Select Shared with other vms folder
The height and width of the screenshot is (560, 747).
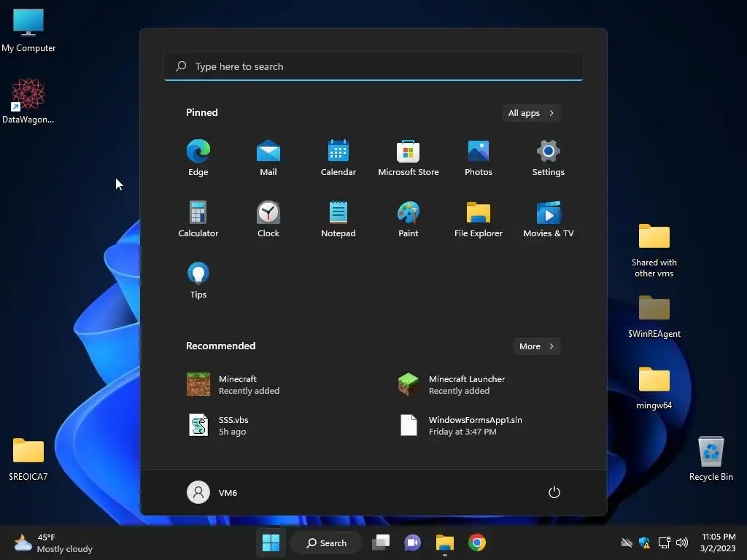coord(654,251)
